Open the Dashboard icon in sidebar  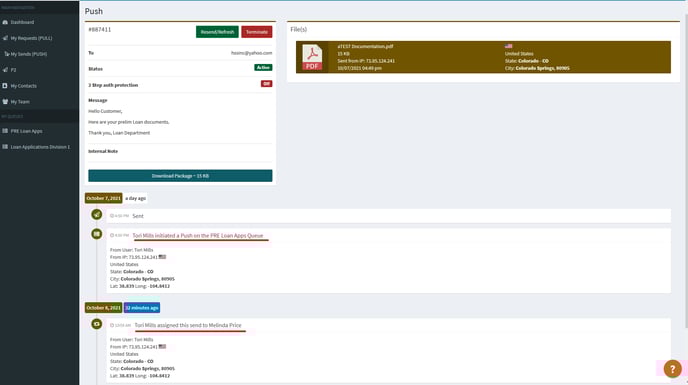point(5,22)
